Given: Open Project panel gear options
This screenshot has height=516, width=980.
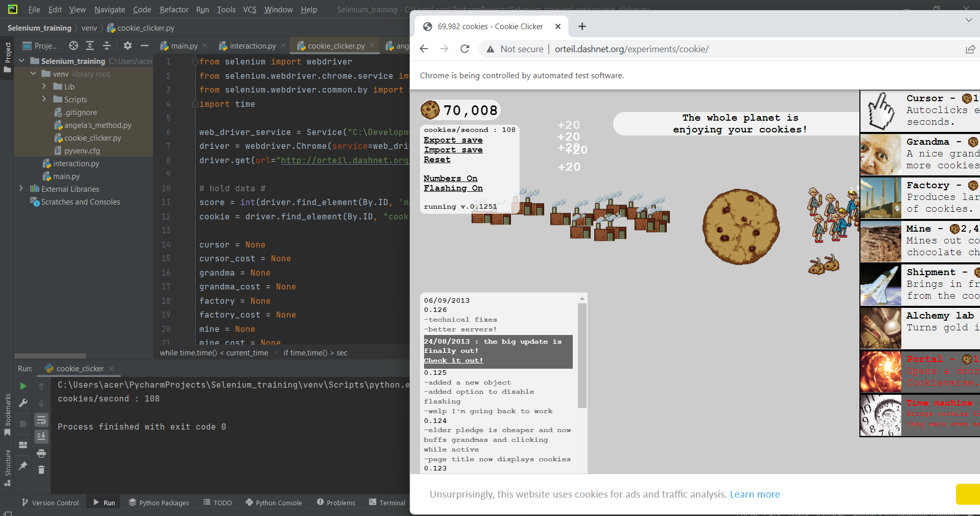Looking at the screenshot, I should (x=128, y=46).
